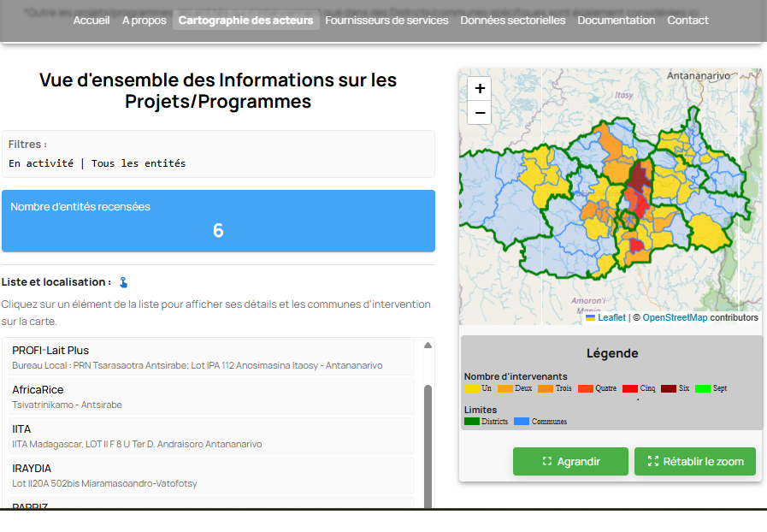Zoom out of the map with minus button
This screenshot has height=532, width=767.
point(480,113)
